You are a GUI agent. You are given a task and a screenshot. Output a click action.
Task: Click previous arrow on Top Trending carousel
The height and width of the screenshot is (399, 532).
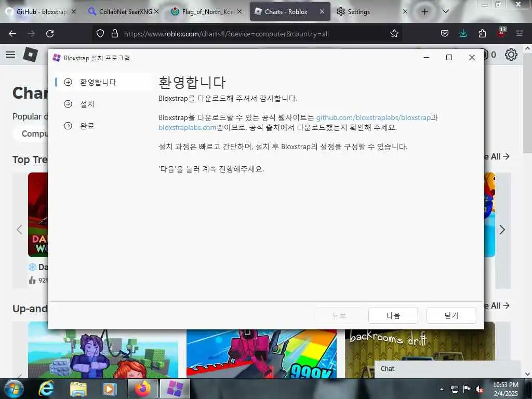coord(20,230)
